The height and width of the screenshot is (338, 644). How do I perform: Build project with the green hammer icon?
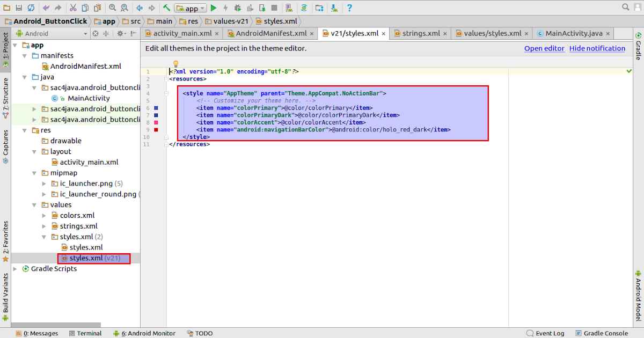pos(166,8)
